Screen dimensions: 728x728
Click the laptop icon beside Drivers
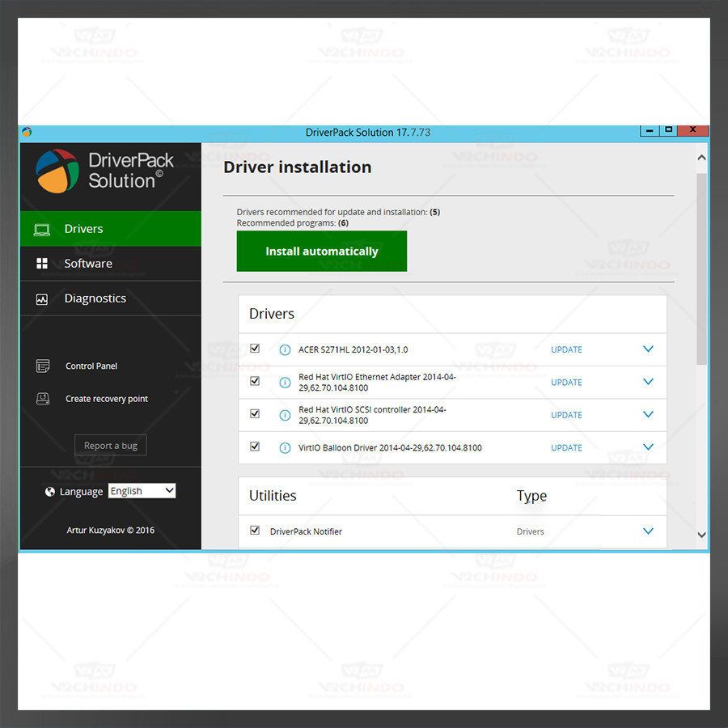point(42,230)
